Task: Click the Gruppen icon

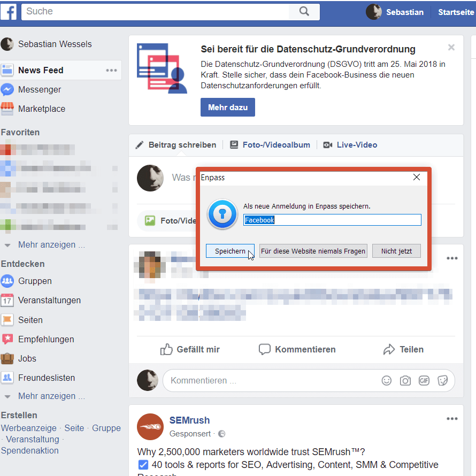Action: (x=7, y=281)
